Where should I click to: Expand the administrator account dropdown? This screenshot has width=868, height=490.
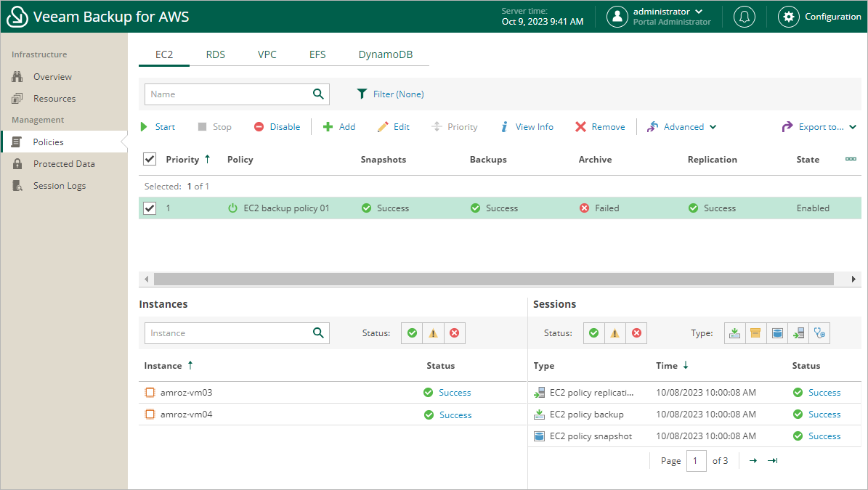(699, 12)
